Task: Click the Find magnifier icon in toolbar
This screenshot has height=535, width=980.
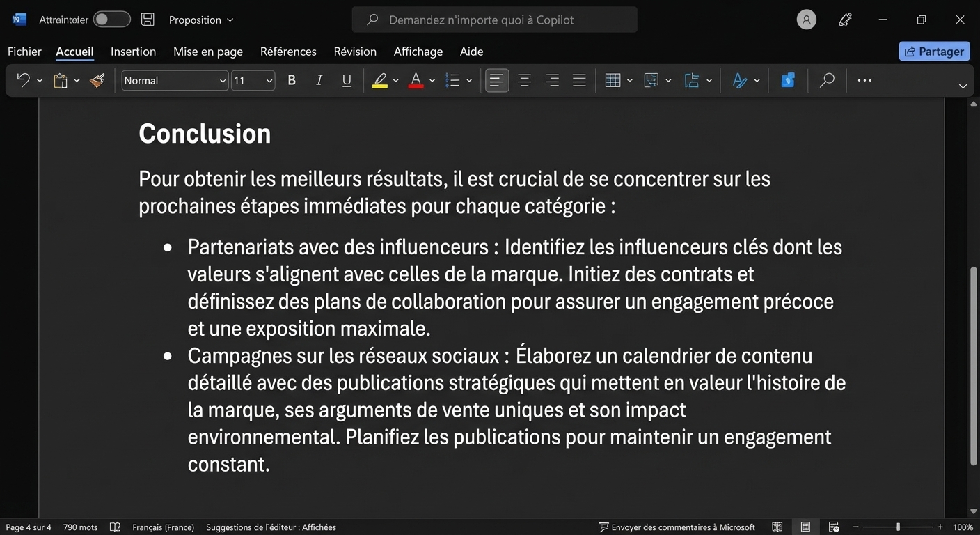Action: pos(827,81)
